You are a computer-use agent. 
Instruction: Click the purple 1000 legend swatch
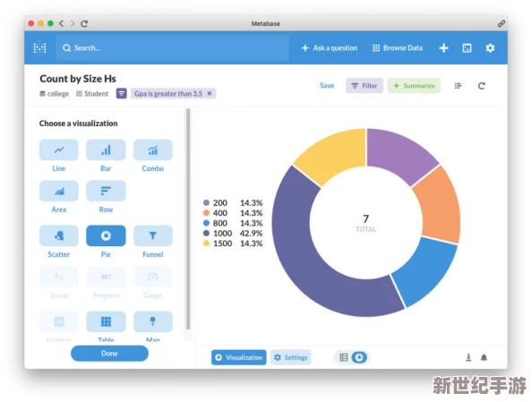tap(206, 234)
